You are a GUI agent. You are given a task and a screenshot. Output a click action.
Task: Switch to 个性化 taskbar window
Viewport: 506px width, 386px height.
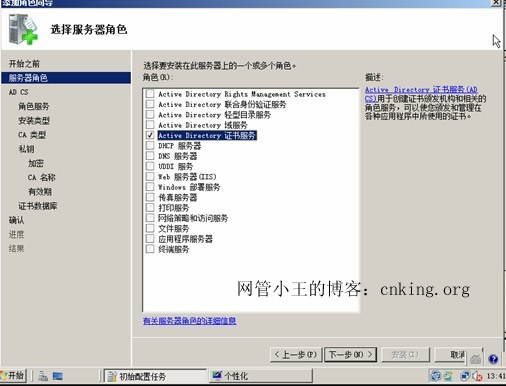coord(260,376)
